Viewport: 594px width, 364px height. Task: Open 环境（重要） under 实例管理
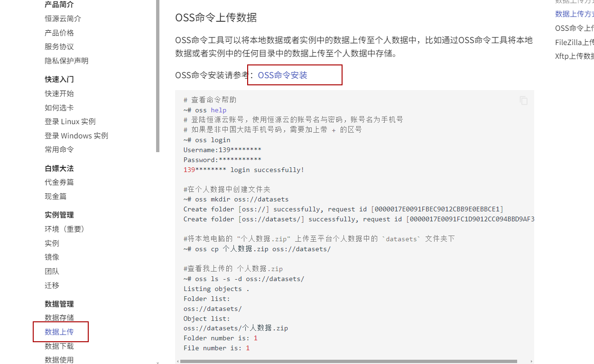pos(65,229)
